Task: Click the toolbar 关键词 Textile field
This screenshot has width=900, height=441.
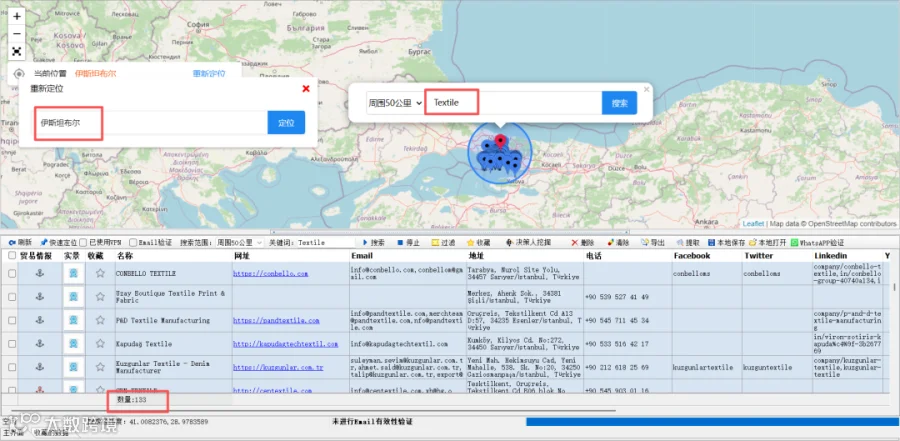Action: (x=327, y=243)
